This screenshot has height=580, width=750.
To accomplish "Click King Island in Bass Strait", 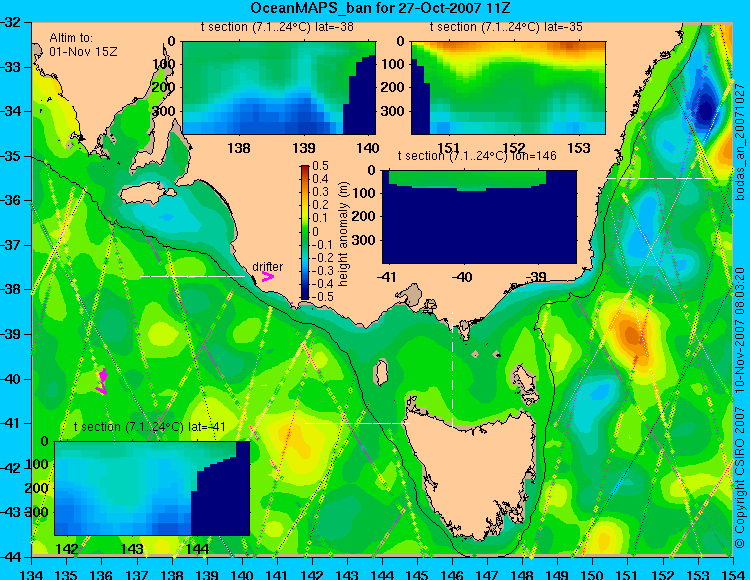I will tap(381, 373).
